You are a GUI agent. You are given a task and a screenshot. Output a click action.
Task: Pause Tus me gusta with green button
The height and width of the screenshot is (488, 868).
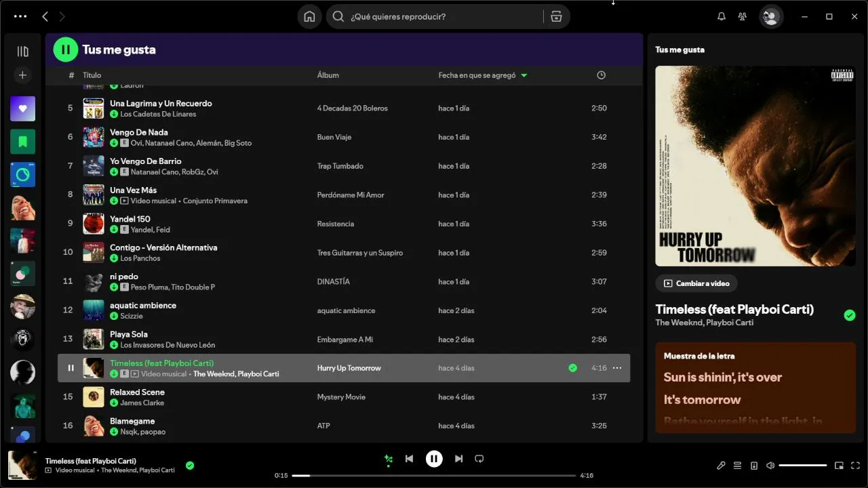[66, 49]
